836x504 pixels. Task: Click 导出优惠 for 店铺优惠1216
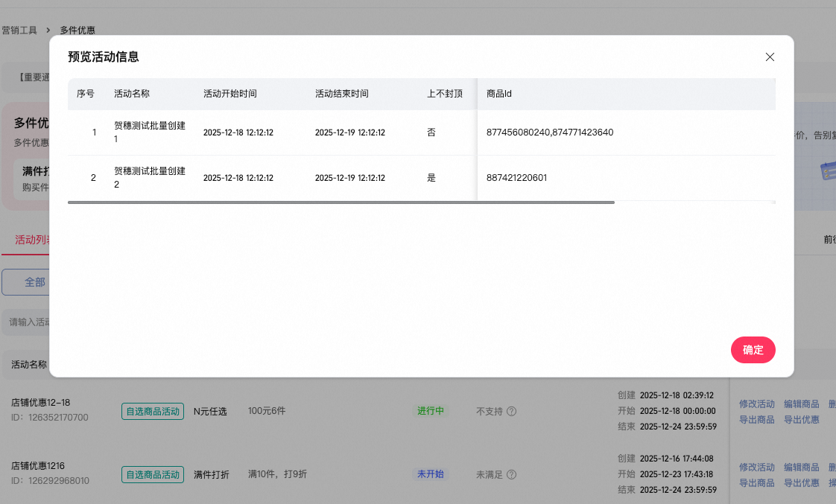tap(802, 483)
